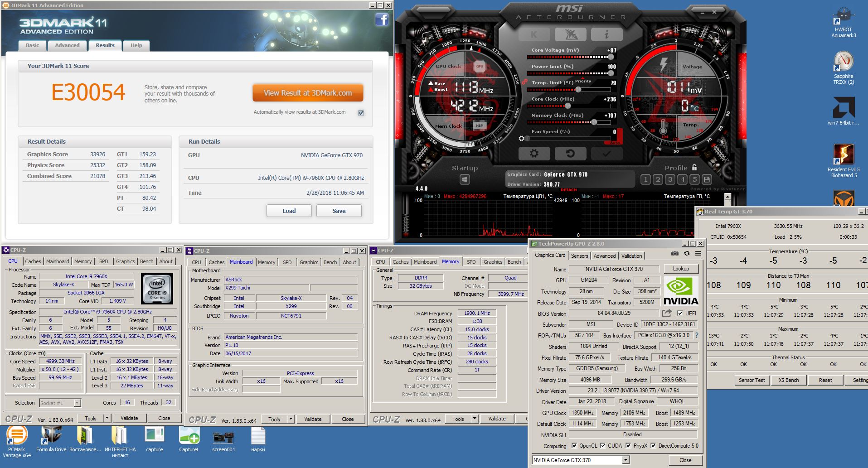The width and height of the screenshot is (868, 468).
Task: Open the марки desktop file
Action: (258, 439)
